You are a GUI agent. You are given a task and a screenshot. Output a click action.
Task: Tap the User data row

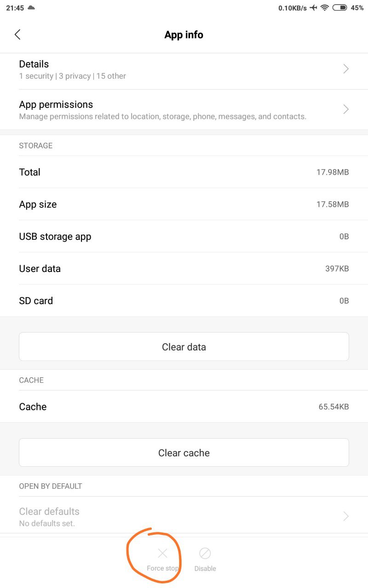(184, 269)
